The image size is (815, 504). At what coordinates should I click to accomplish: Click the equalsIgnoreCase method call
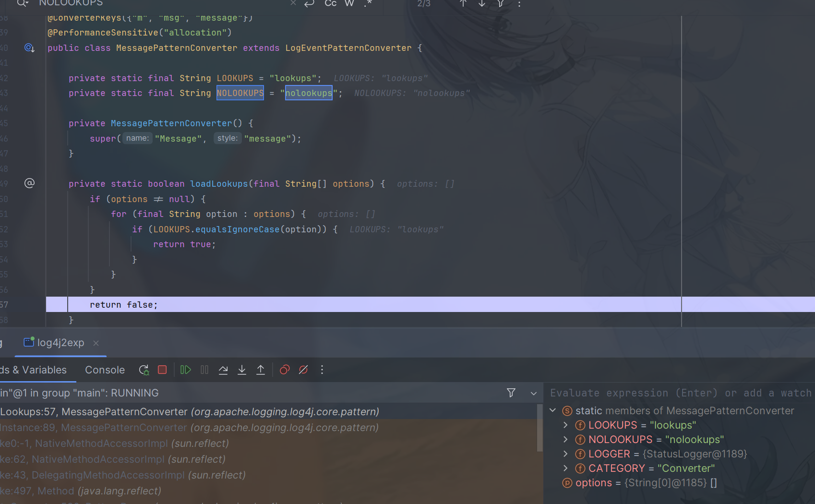(x=237, y=229)
